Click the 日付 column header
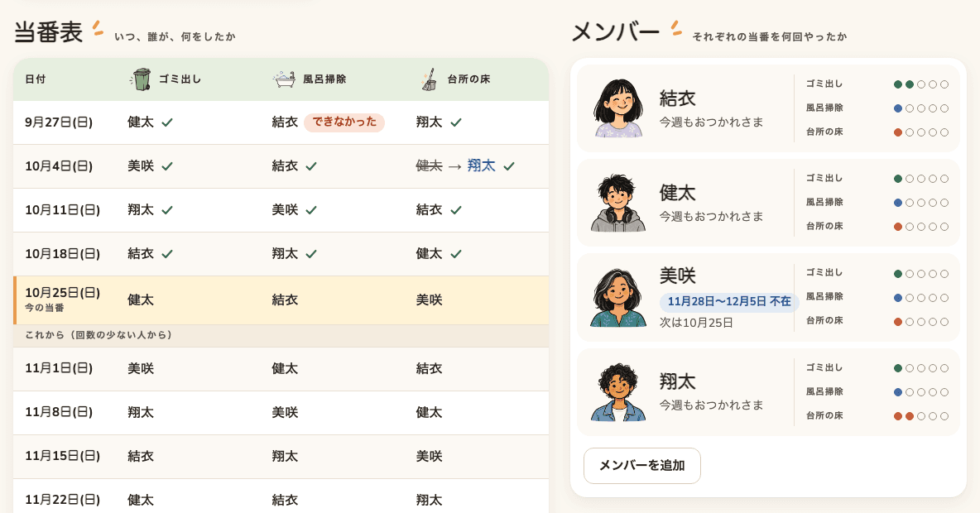The height and width of the screenshot is (513, 980). [x=35, y=79]
